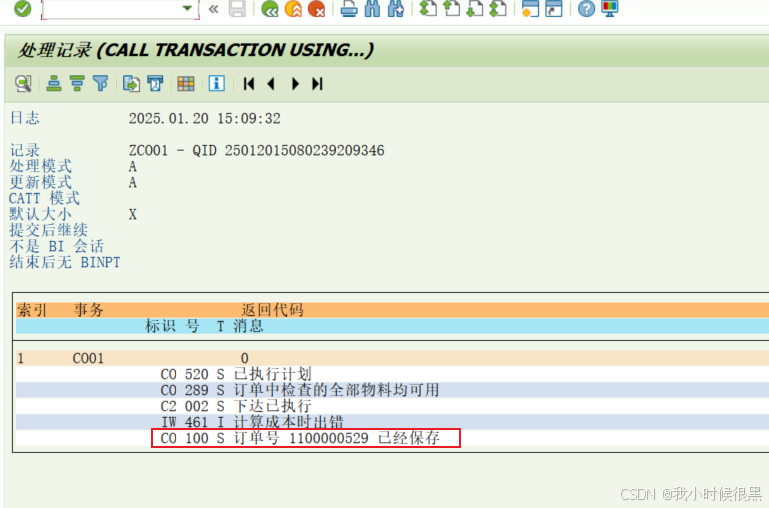Cancel using the red X icon
This screenshot has width=769, height=508.
tap(317, 8)
